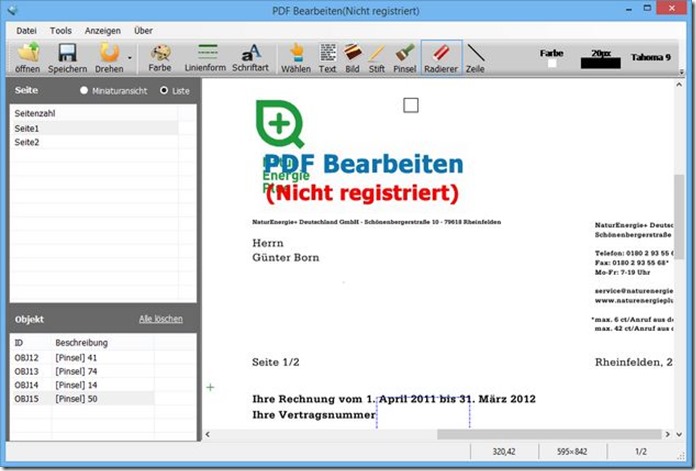This screenshot has width=696, height=471.
Task: Open the Anzeigen menu
Action: pyautogui.click(x=102, y=30)
